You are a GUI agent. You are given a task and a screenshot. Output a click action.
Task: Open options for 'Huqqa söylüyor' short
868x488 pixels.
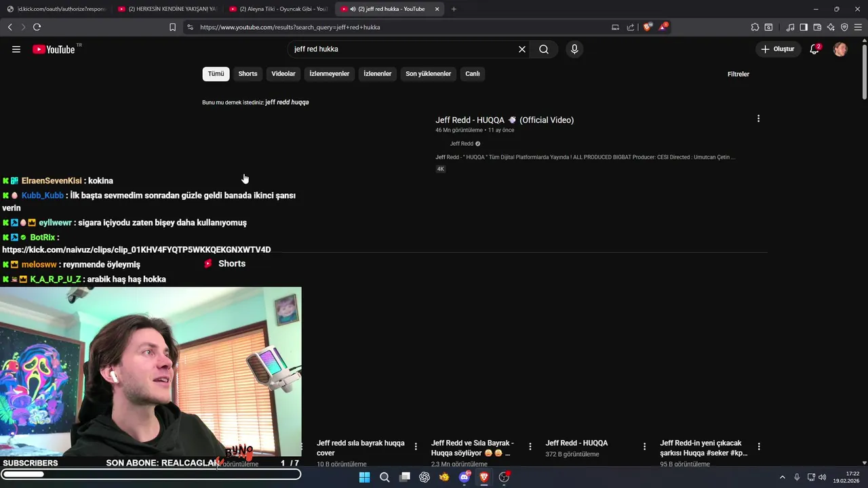(x=530, y=446)
